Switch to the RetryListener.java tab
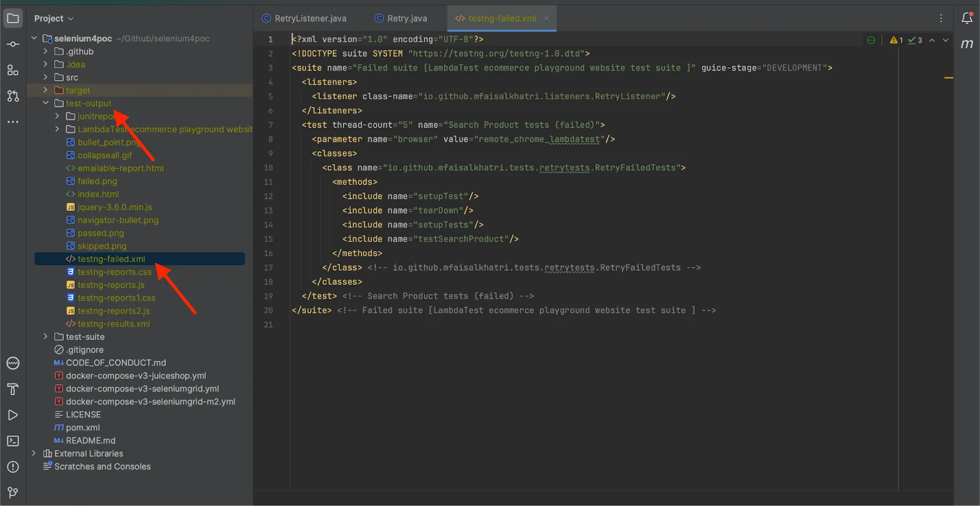The height and width of the screenshot is (506, 980). [310, 18]
